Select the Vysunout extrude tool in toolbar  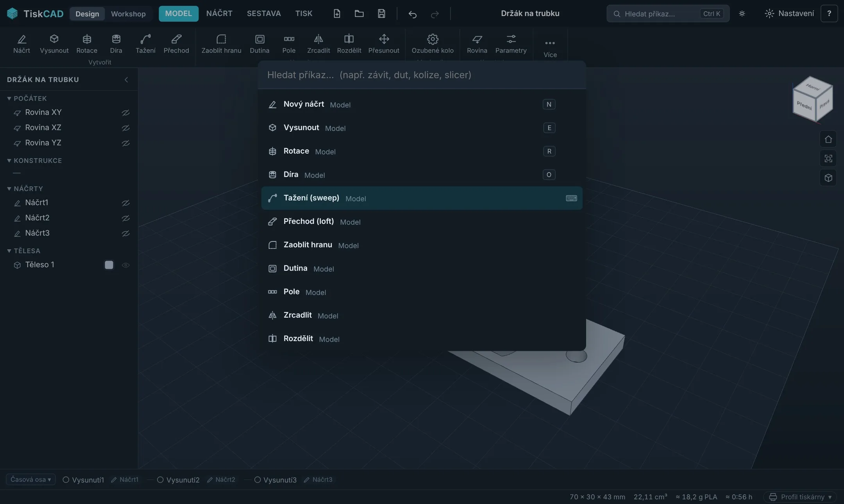(54, 44)
